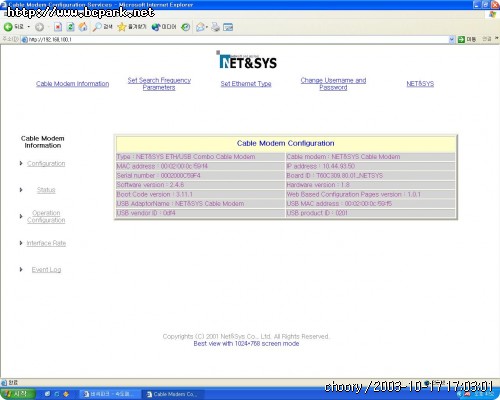Open the Status sidebar link
500x400 pixels.
pyautogui.click(x=46, y=190)
